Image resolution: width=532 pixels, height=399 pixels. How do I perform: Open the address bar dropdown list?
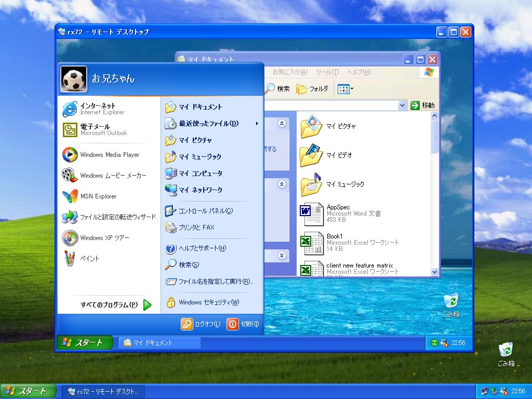403,105
